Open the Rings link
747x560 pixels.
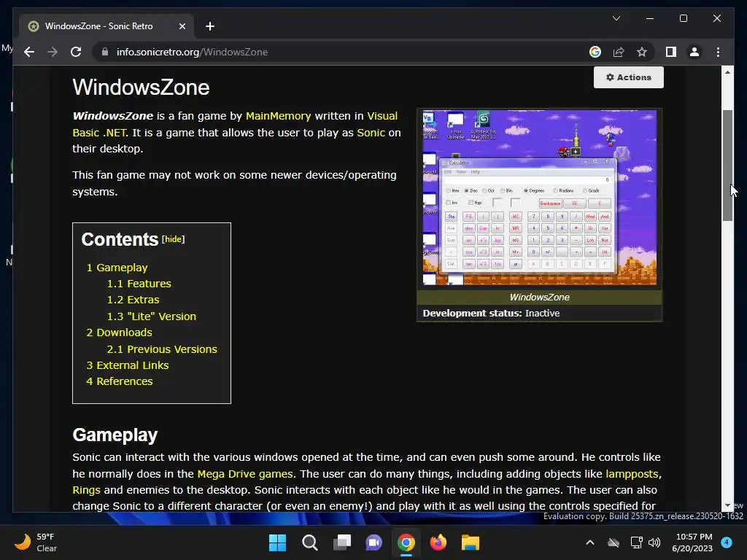86,490
